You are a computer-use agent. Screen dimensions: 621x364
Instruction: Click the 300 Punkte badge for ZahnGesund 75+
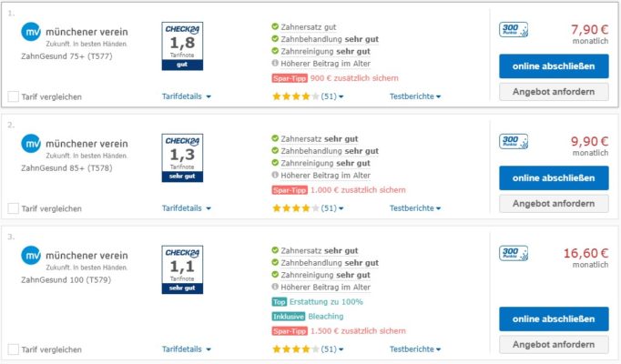pos(514,30)
